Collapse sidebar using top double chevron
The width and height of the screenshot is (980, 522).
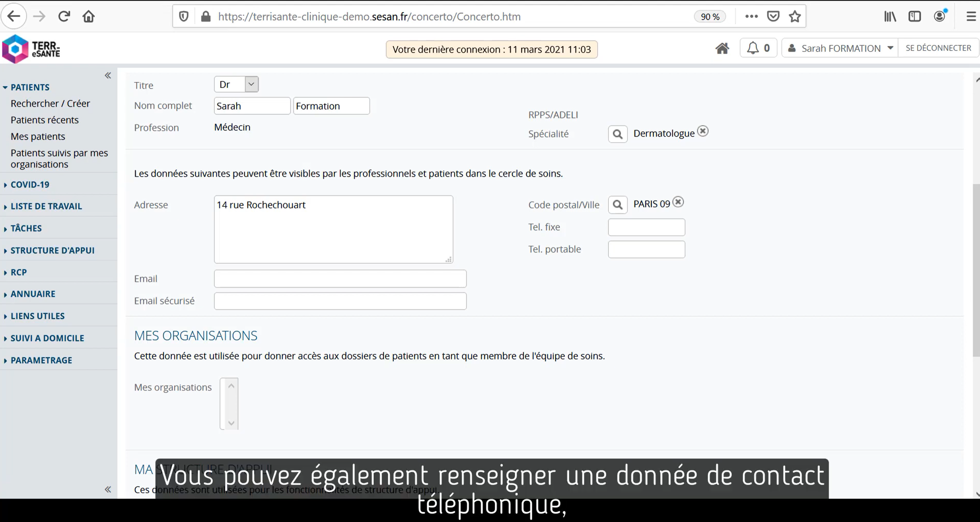108,75
